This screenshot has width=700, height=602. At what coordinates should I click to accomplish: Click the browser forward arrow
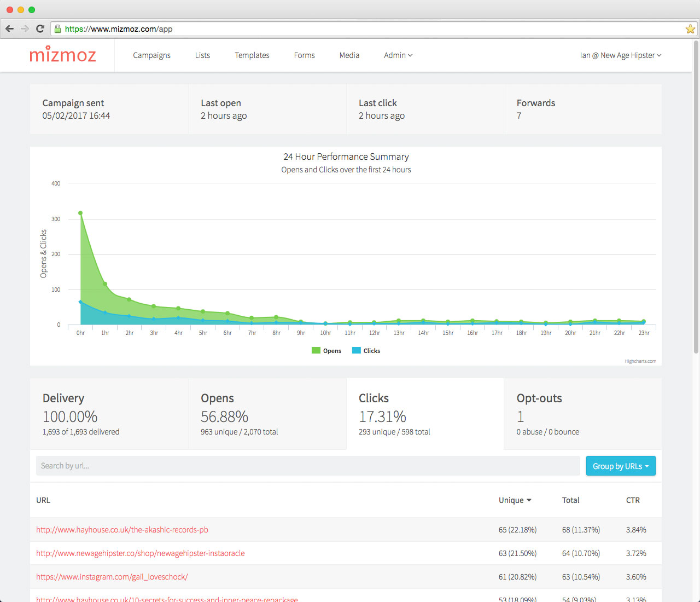pyautogui.click(x=25, y=28)
